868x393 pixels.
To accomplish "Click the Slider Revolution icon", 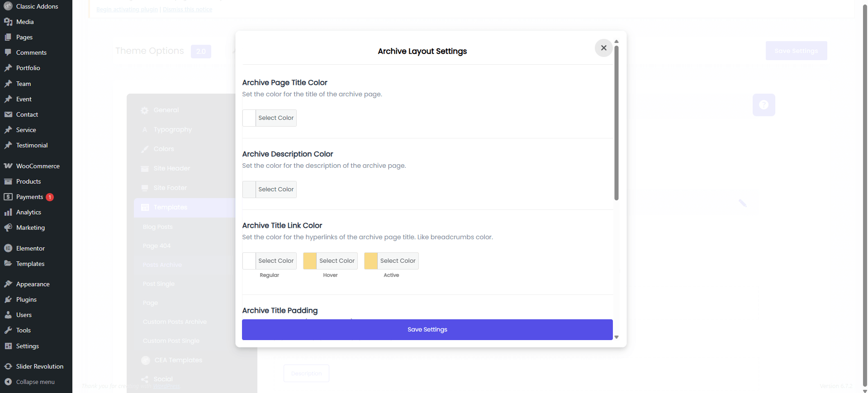I will pyautogui.click(x=8, y=366).
